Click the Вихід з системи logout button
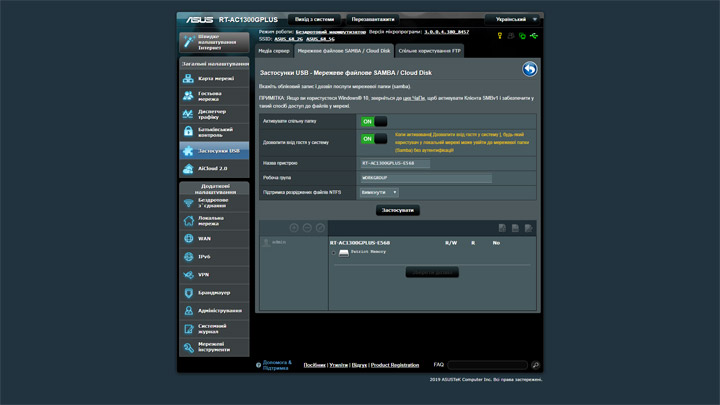The image size is (720, 405). (314, 19)
